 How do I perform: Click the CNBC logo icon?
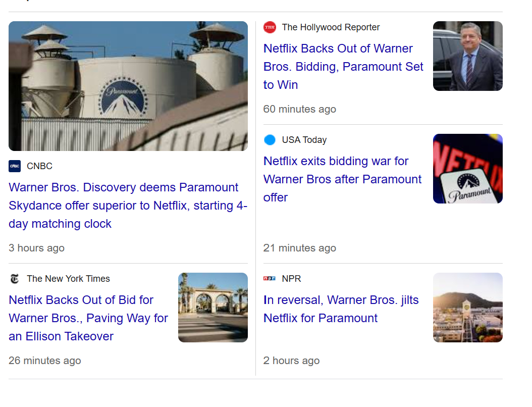point(15,166)
